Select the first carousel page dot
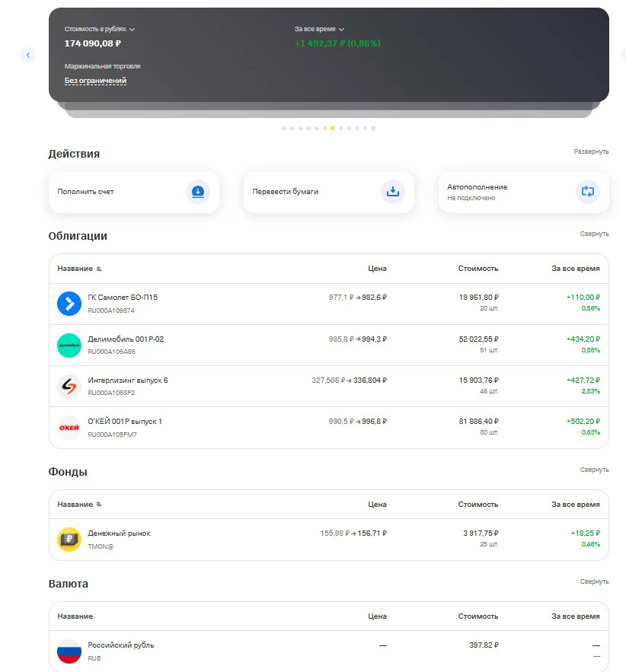Image resolution: width=626 pixels, height=672 pixels. [x=284, y=128]
